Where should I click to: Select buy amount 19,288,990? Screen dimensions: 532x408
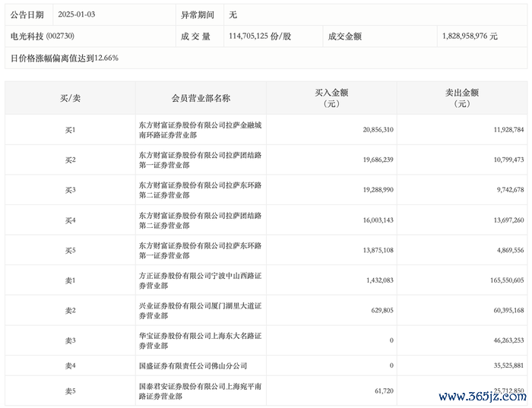(x=378, y=190)
